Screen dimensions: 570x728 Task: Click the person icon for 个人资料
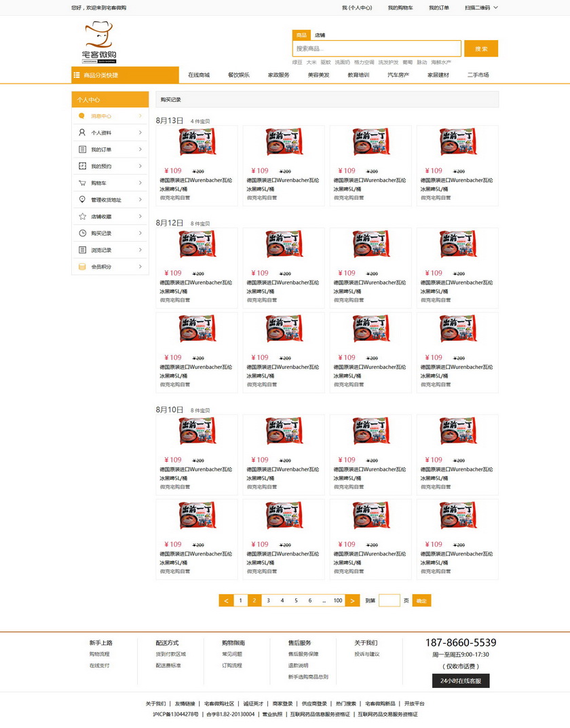[82, 132]
